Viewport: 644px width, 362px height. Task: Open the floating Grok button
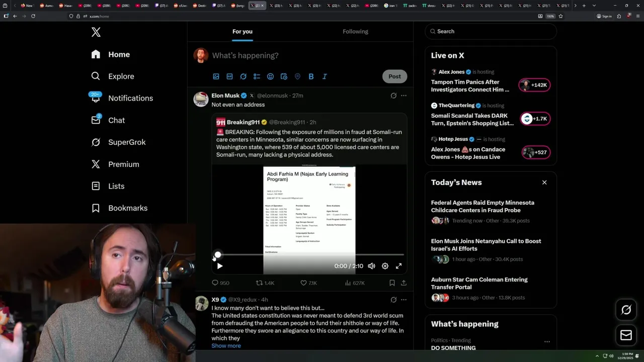click(626, 310)
